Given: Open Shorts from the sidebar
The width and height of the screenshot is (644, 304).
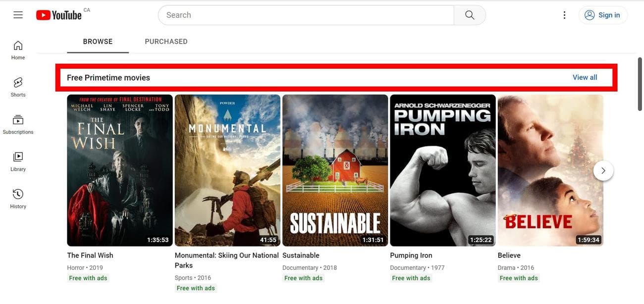Looking at the screenshot, I should [18, 87].
